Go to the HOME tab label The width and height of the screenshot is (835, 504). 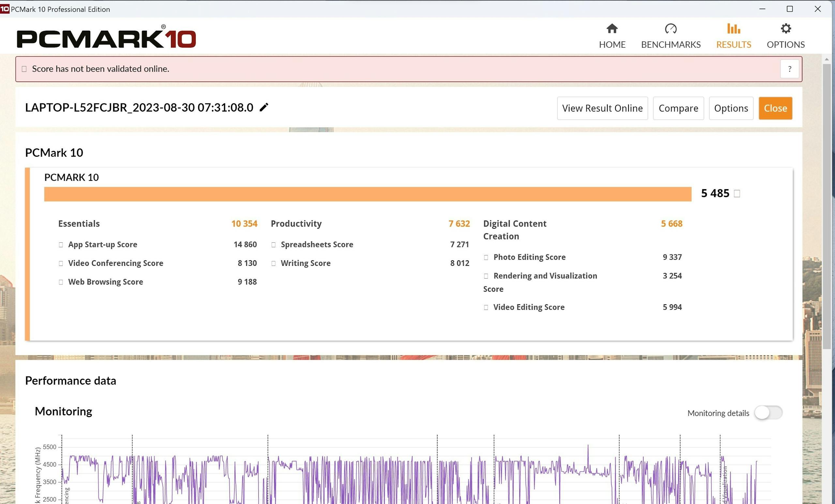(612, 44)
